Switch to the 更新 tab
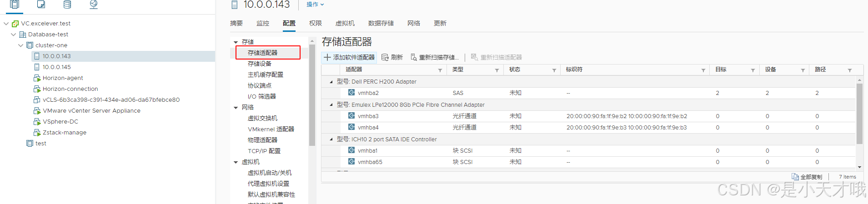 (440, 23)
